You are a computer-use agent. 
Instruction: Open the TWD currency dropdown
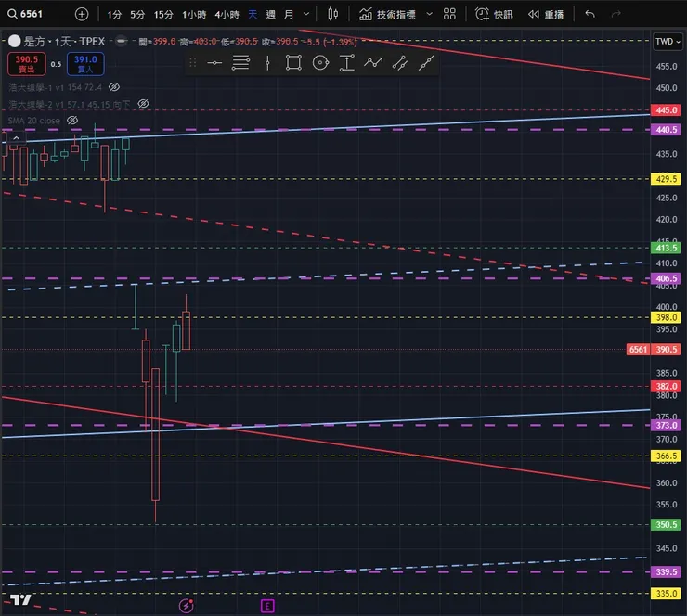pos(668,42)
